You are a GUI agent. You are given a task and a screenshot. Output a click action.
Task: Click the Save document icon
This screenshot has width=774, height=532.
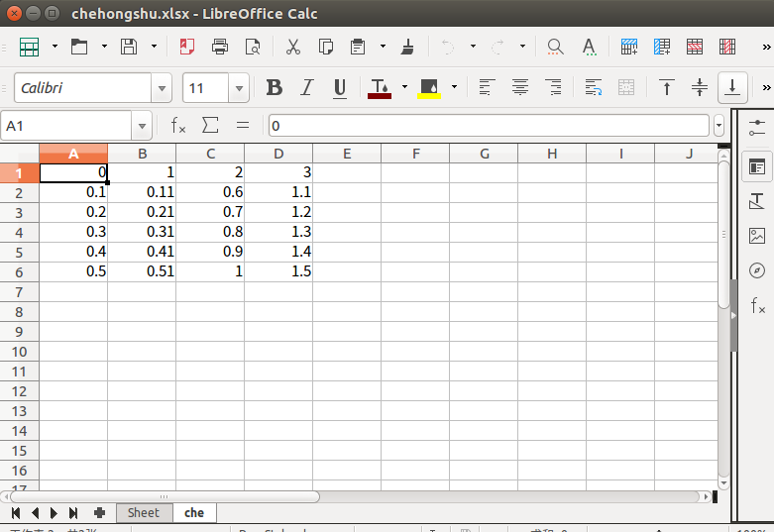129,47
